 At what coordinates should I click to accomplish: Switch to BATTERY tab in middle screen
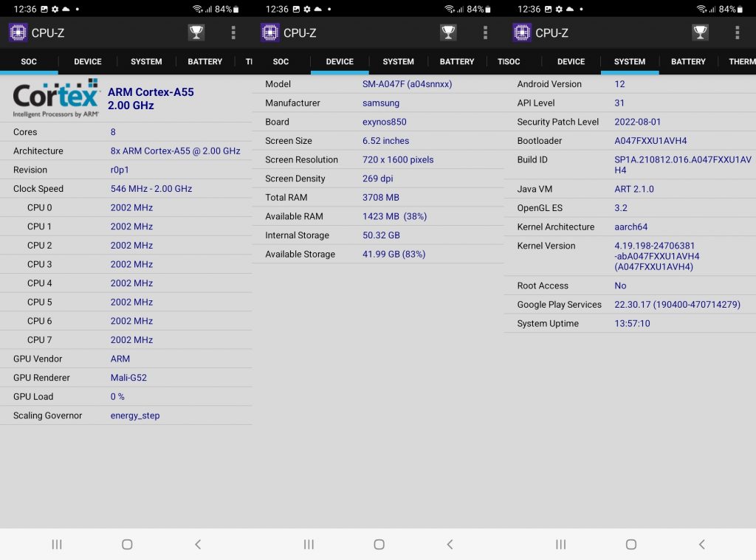pyautogui.click(x=457, y=62)
